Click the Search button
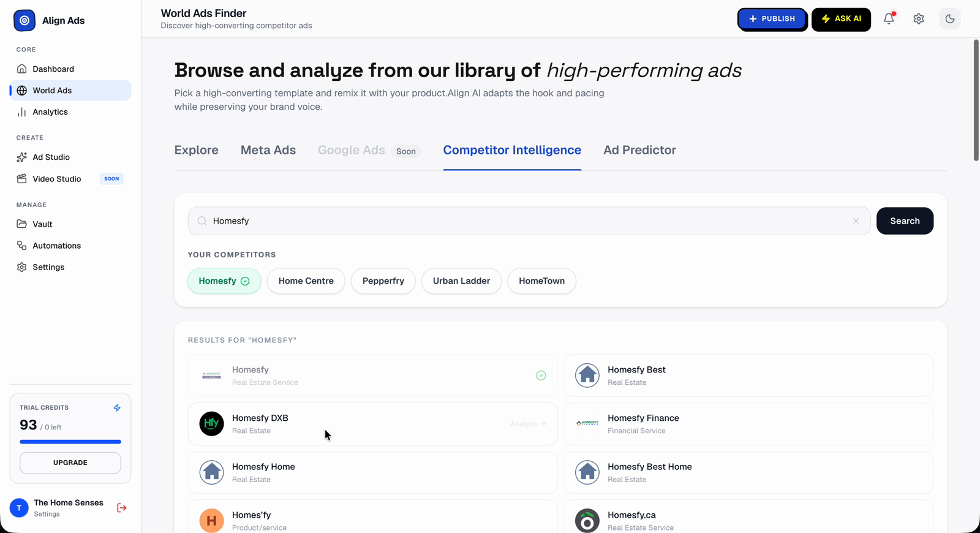 pos(905,221)
